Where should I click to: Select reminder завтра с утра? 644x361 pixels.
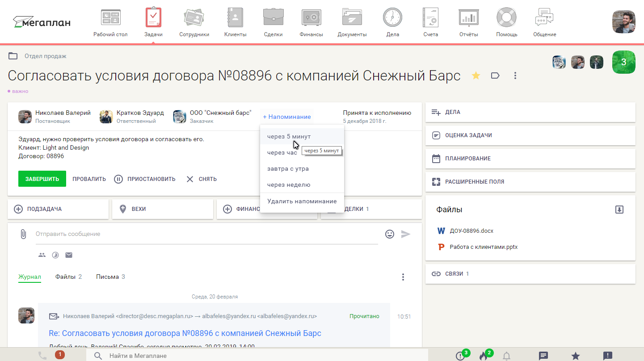click(302, 168)
